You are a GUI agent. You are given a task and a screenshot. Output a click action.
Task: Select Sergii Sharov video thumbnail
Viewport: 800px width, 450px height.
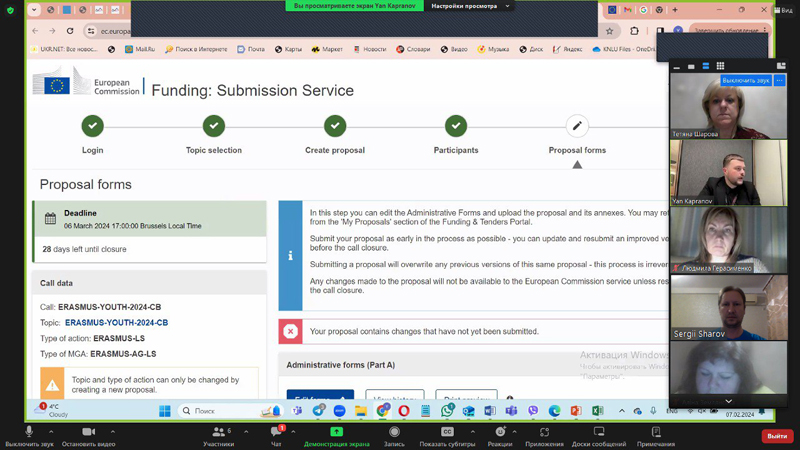729,307
